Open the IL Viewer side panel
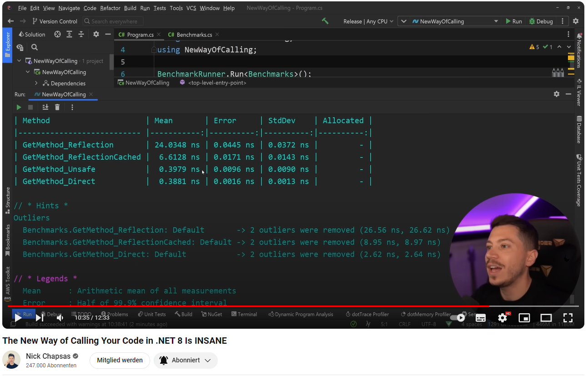The height and width of the screenshot is (376, 588). (579, 92)
